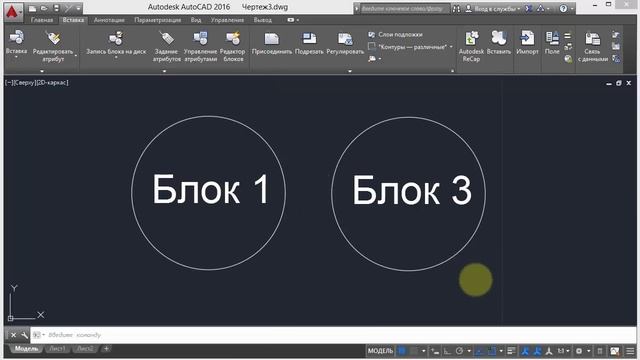Screen dimensions: 640x360
Task: Open the Вид ribbon tab
Action: (196, 20)
